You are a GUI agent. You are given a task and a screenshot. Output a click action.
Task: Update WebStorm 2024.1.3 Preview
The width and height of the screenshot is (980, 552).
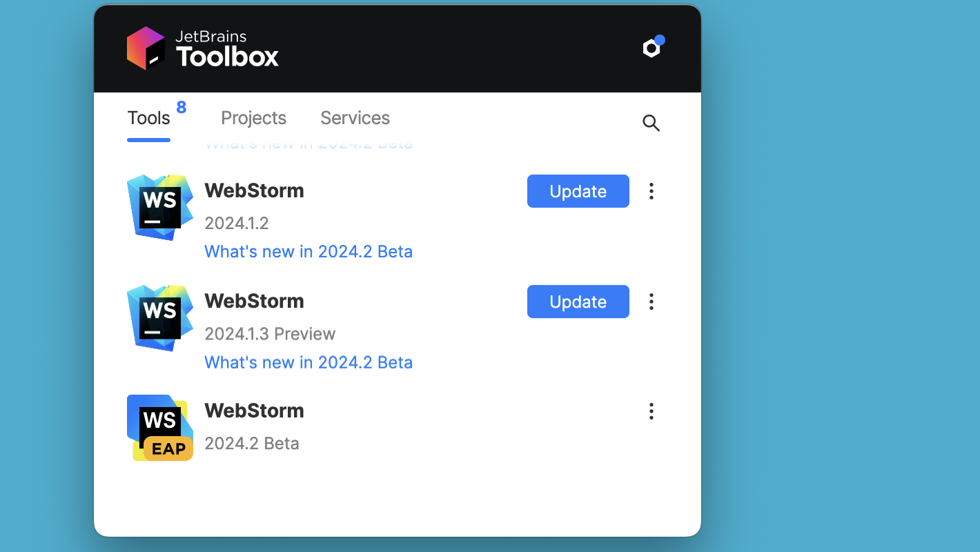(x=578, y=302)
